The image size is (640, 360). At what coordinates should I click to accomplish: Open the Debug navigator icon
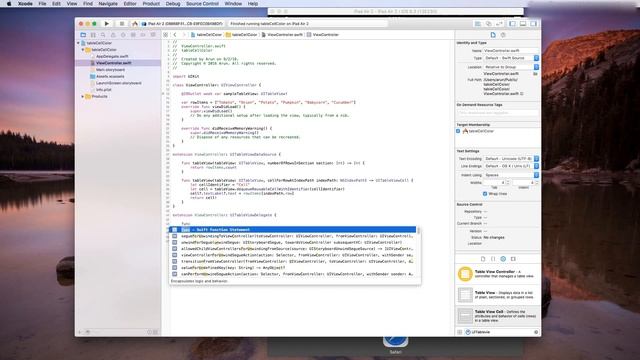[x=133, y=35]
